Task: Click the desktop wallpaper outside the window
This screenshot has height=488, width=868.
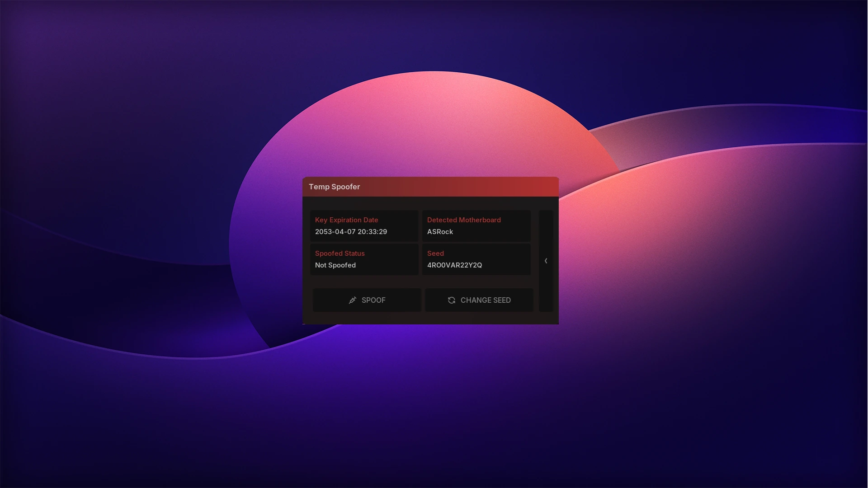Action: click(x=136, y=136)
